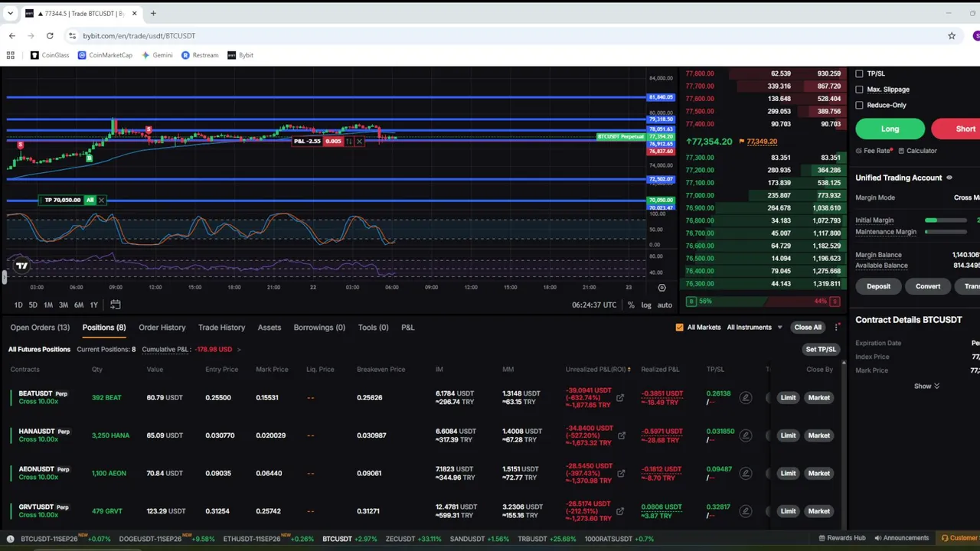Open the Bybit bookmark

tap(240, 55)
